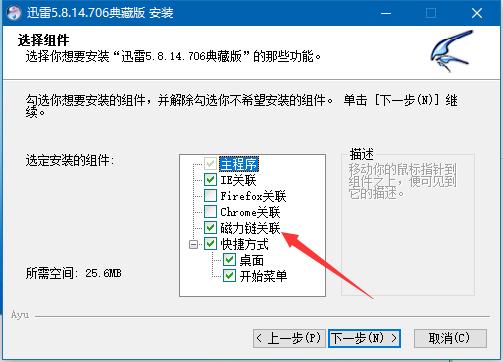Select the 桌面 component label
Image resolution: width=503 pixels, height=362 pixels.
252,260
